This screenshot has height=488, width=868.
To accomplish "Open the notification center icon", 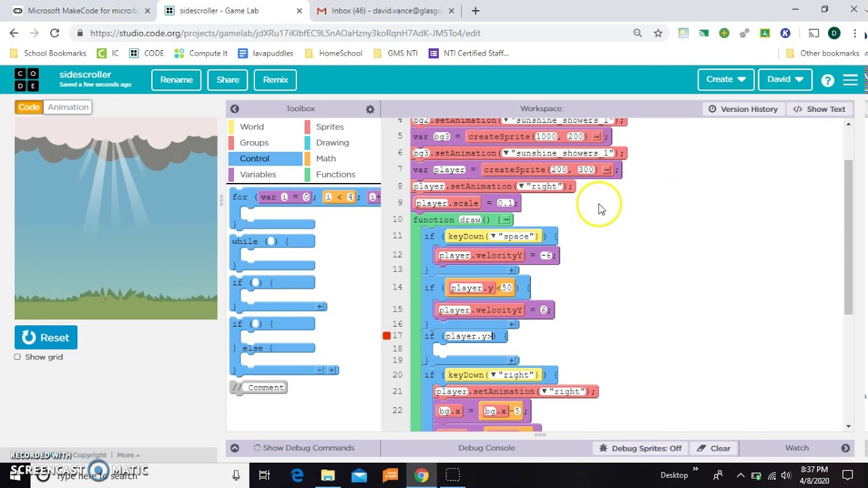I will (x=848, y=475).
